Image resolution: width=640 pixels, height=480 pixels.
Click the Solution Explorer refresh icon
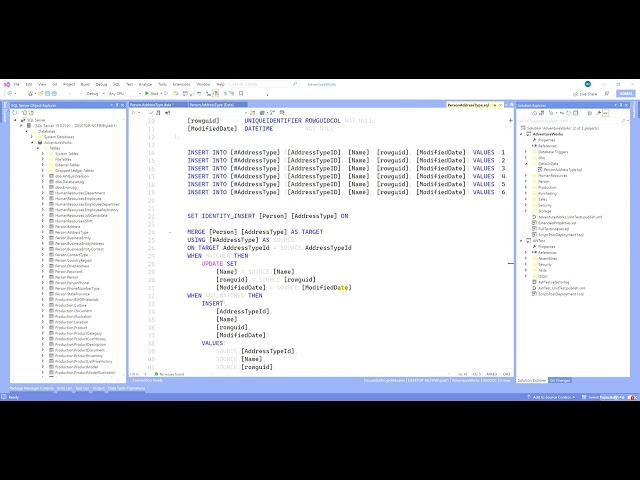568,113
